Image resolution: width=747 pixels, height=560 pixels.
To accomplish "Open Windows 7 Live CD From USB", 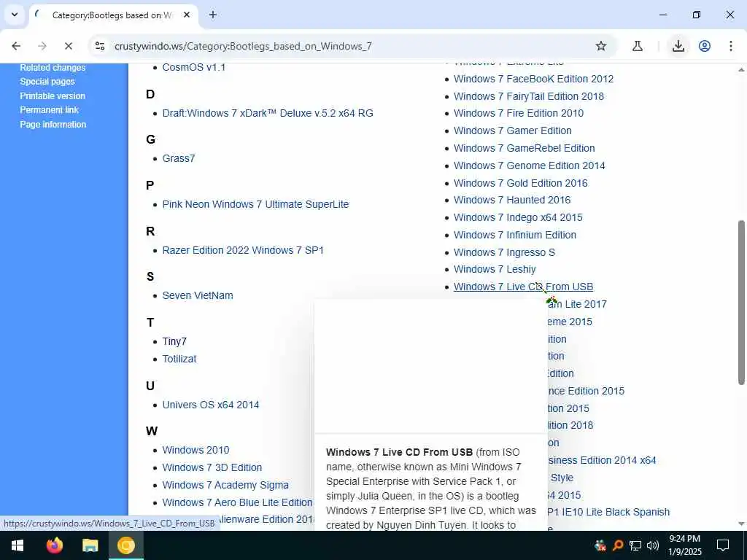I will pyautogui.click(x=523, y=287).
